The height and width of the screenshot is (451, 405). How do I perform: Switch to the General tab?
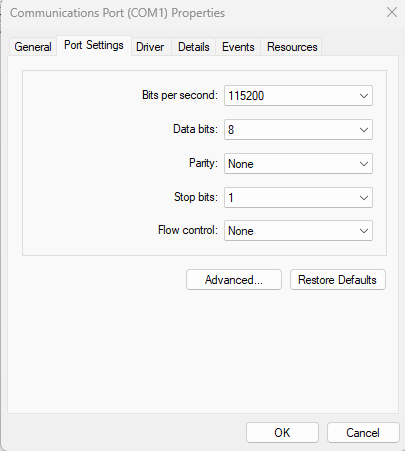(x=33, y=47)
